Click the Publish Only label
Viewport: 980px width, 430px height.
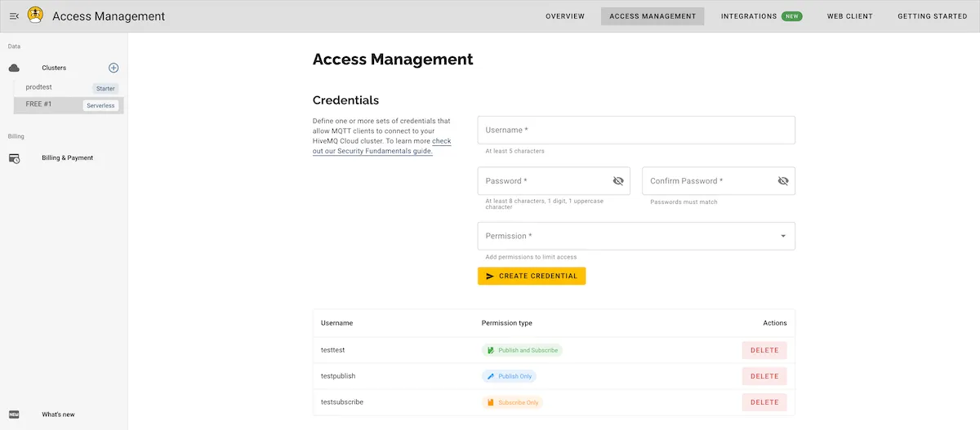pos(515,376)
